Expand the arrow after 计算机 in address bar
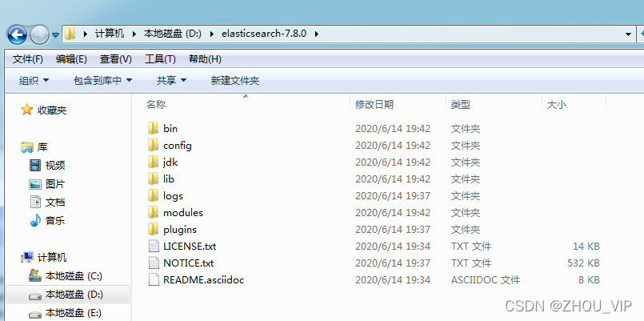 134,34
